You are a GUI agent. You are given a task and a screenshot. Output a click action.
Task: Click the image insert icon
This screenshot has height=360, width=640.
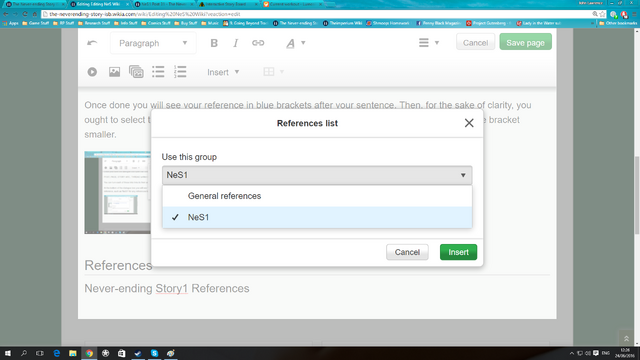tap(114, 72)
